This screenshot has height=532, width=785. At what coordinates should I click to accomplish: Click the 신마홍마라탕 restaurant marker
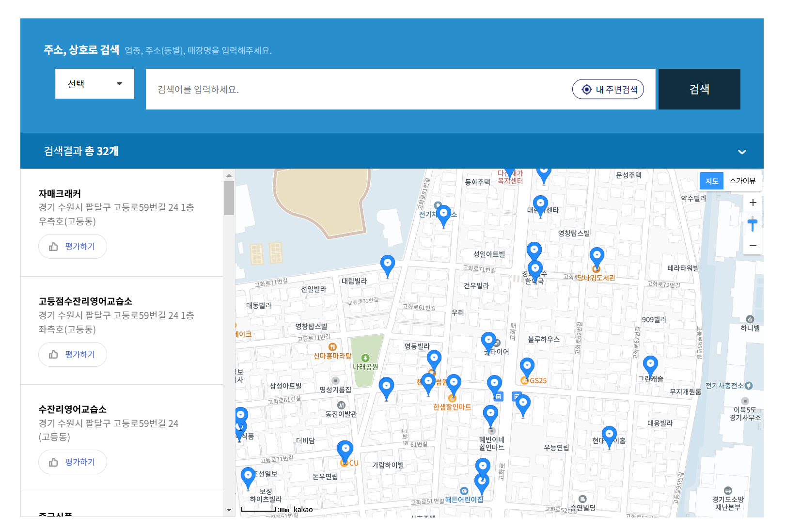pyautogui.click(x=332, y=347)
